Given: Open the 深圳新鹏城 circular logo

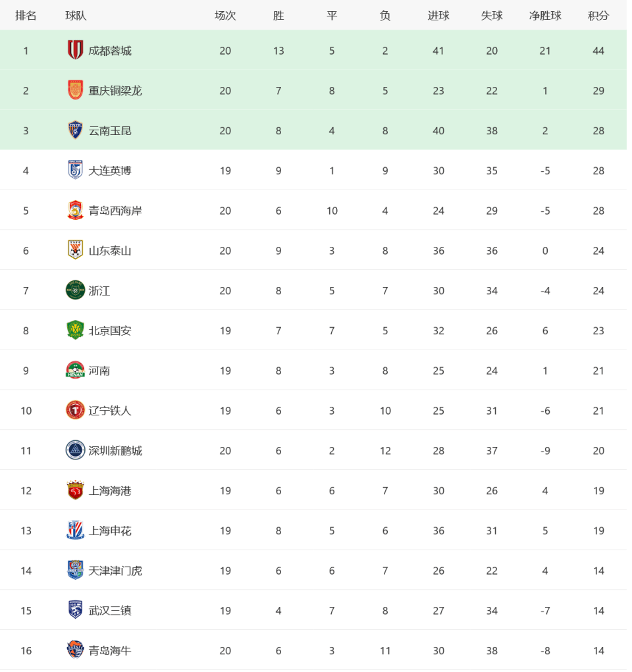Looking at the screenshot, I should (75, 450).
